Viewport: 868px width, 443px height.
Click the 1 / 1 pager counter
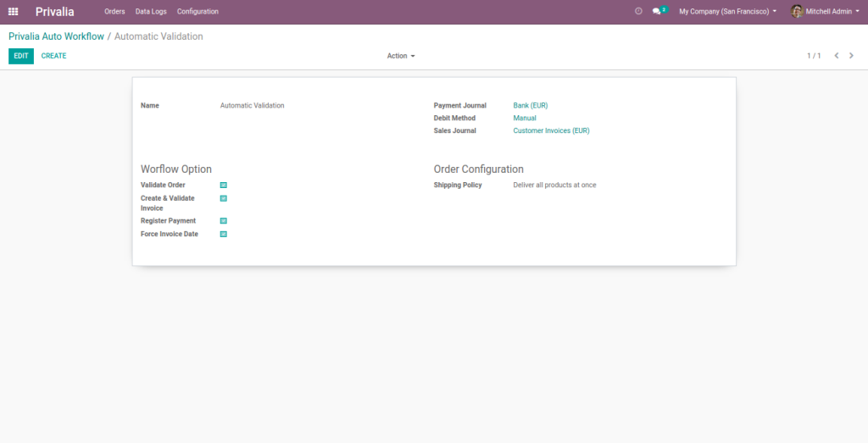click(814, 56)
